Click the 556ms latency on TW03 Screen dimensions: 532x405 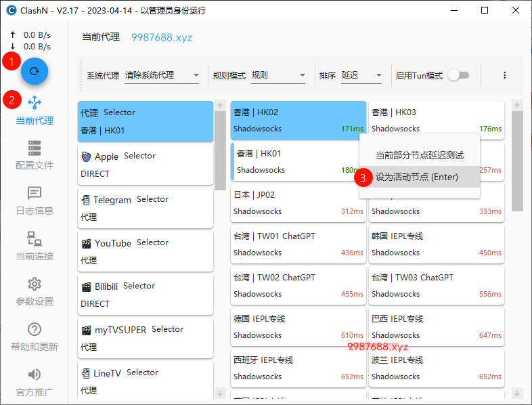coord(490,294)
